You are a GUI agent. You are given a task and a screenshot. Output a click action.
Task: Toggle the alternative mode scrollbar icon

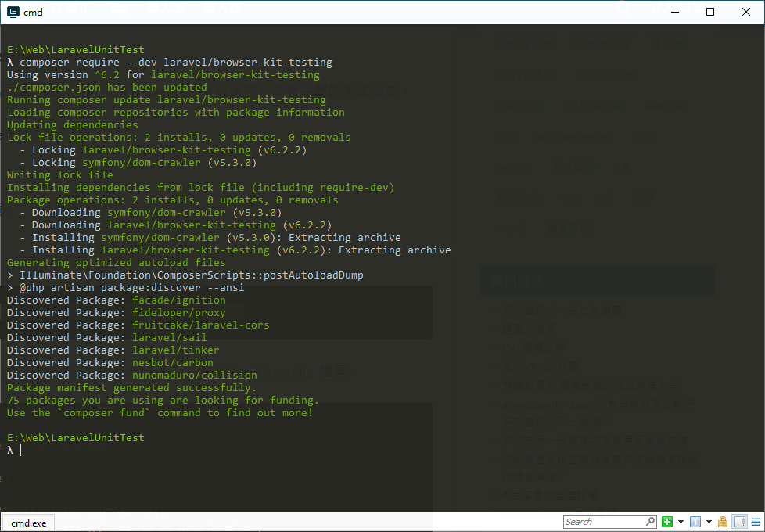(740, 522)
